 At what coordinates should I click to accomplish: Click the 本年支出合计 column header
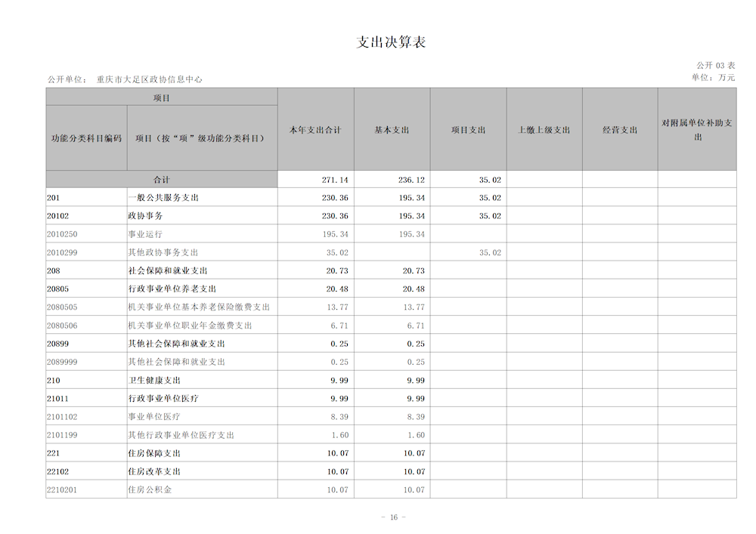316,130
